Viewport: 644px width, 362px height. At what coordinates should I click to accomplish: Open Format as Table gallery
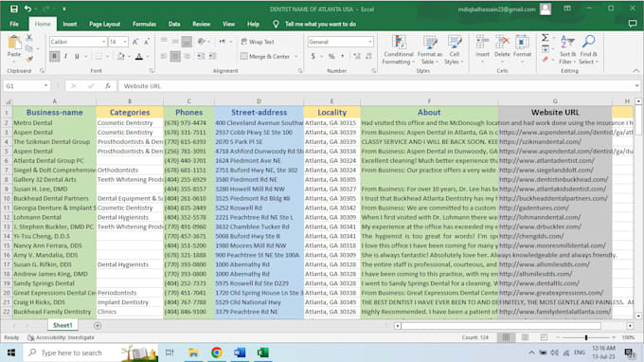click(x=430, y=49)
